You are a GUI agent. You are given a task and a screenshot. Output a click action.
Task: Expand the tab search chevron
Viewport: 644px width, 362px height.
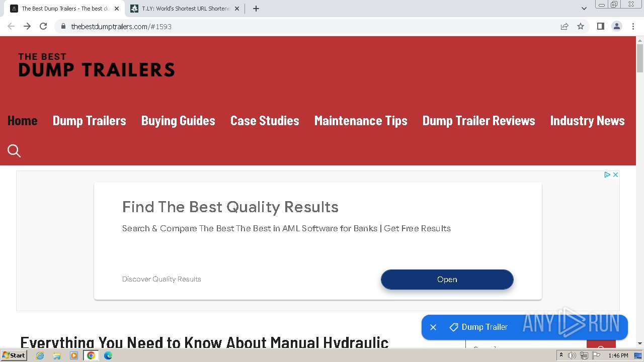(x=584, y=9)
